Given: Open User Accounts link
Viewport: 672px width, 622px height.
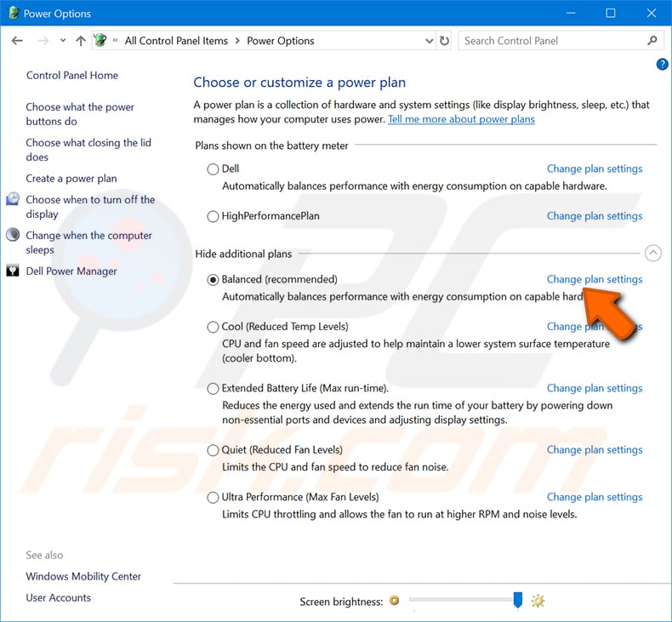Looking at the screenshot, I should click(x=59, y=598).
